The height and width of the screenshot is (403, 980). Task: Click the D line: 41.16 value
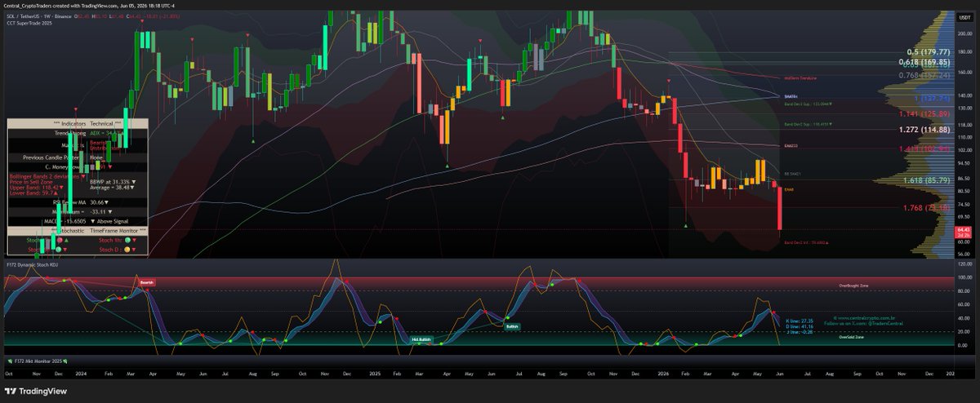point(799,327)
